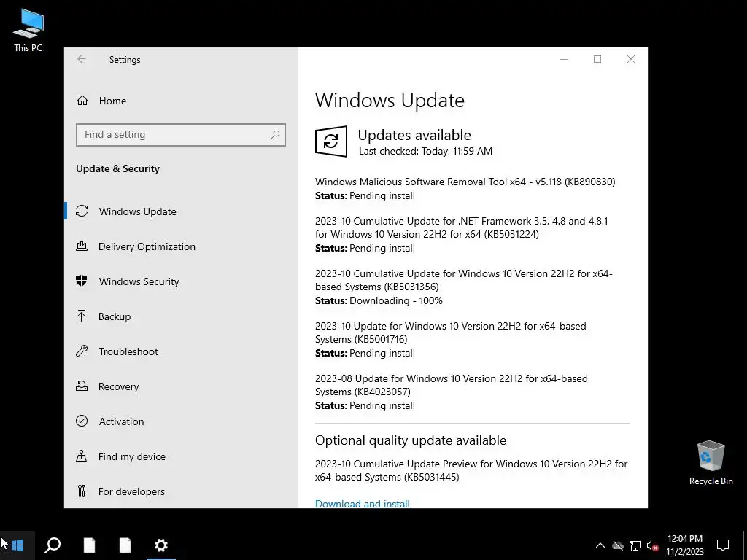
Task: Select the KB5031224 .NET Framework update text
Action: pos(461,227)
